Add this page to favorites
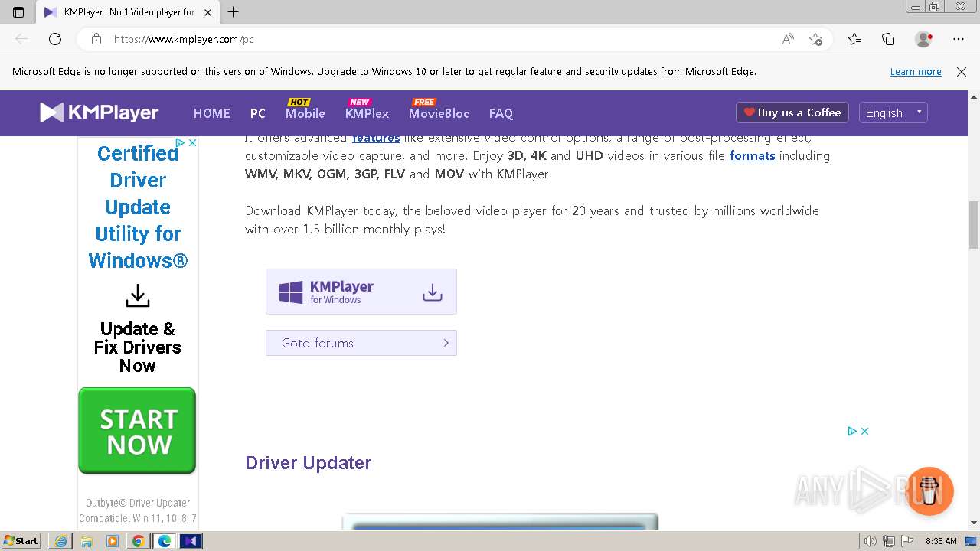The height and width of the screenshot is (551, 980). 815,39
